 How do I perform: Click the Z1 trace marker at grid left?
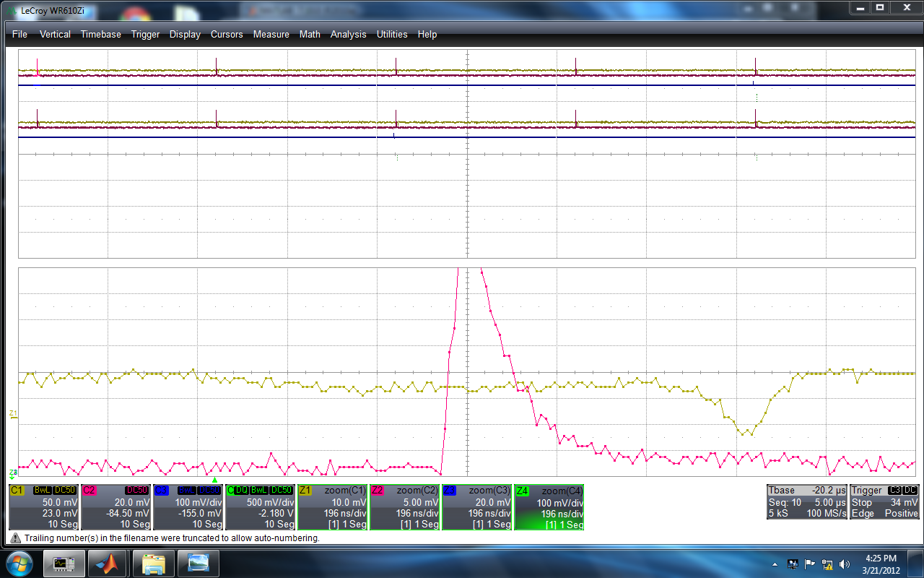[x=13, y=414]
